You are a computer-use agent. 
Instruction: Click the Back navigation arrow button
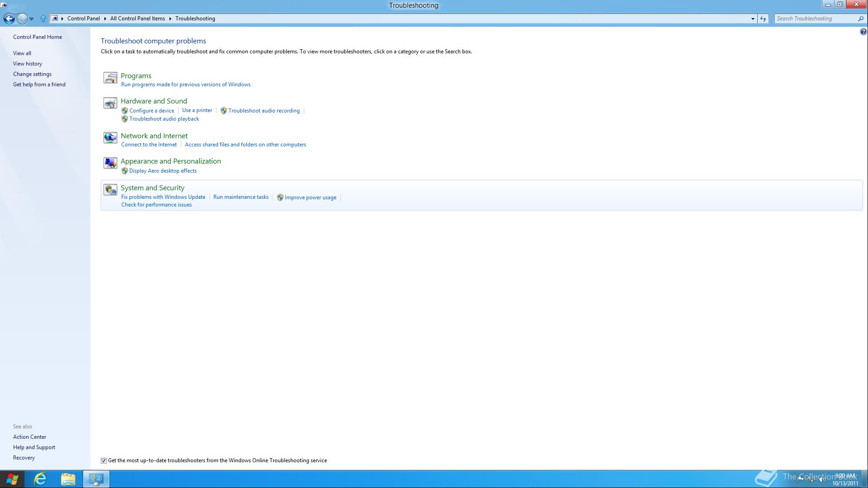click(x=9, y=19)
